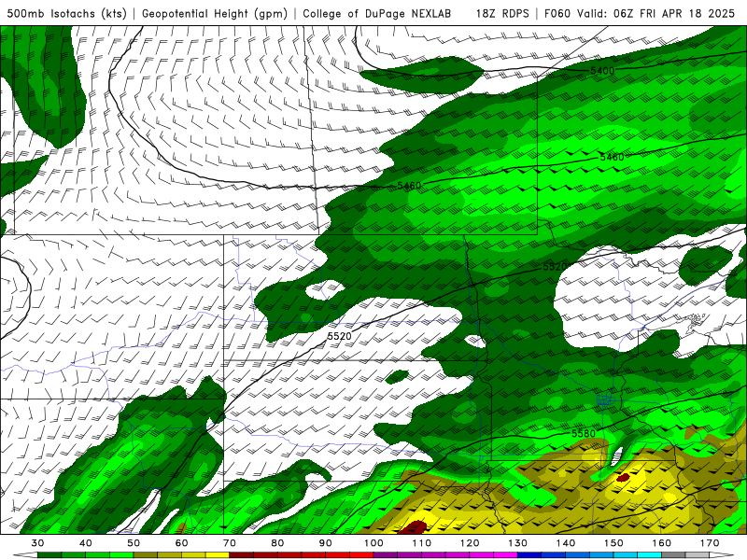Screen dimensions: 747x560
Task: Click the 100 value on the color scale
Action: point(373,543)
